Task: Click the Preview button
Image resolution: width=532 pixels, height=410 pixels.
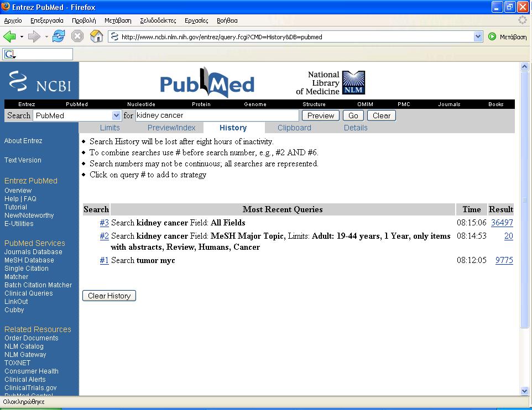Action: tap(321, 115)
